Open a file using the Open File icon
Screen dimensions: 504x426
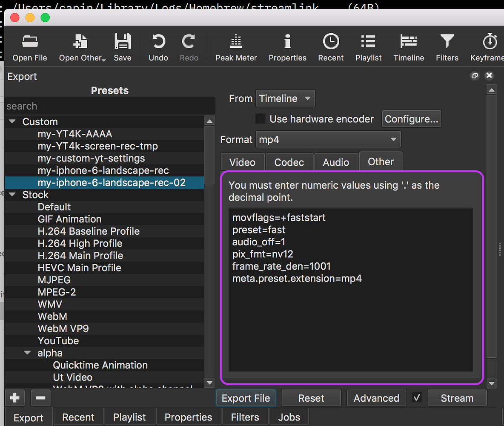[x=29, y=46]
